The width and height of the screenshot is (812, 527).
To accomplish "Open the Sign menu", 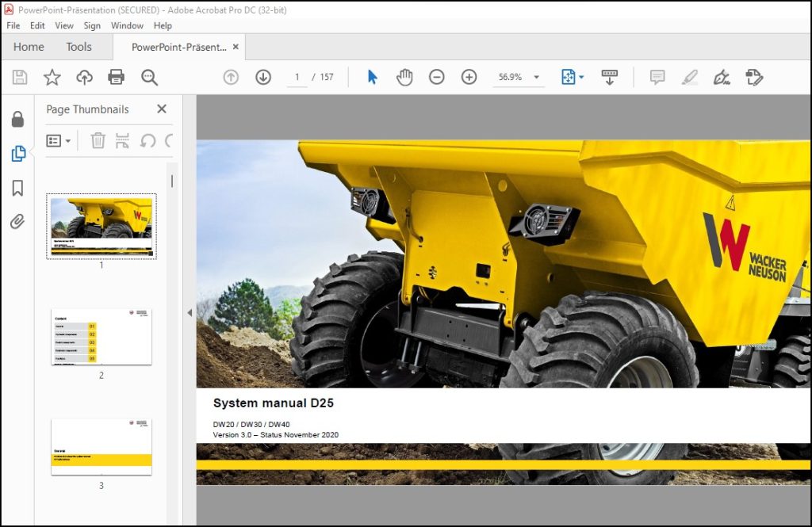I will [x=92, y=25].
